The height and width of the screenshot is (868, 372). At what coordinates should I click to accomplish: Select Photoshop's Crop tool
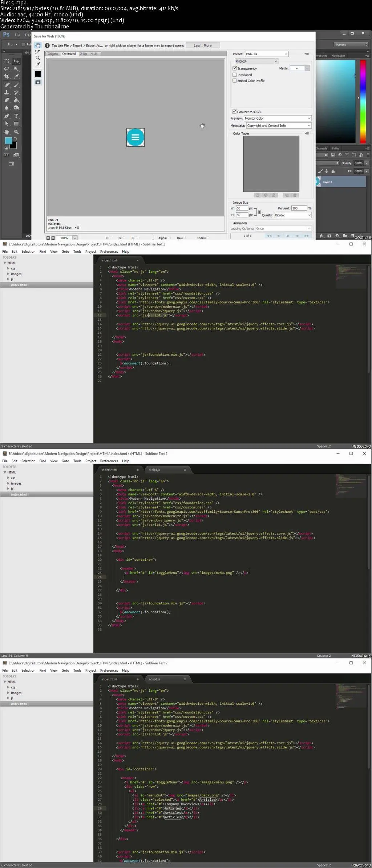(7, 77)
